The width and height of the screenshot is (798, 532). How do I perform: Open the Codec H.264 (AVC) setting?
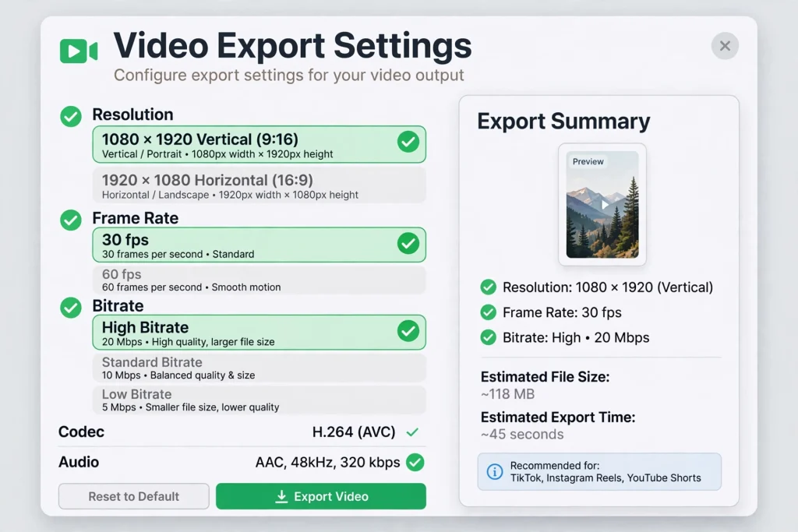(242, 432)
